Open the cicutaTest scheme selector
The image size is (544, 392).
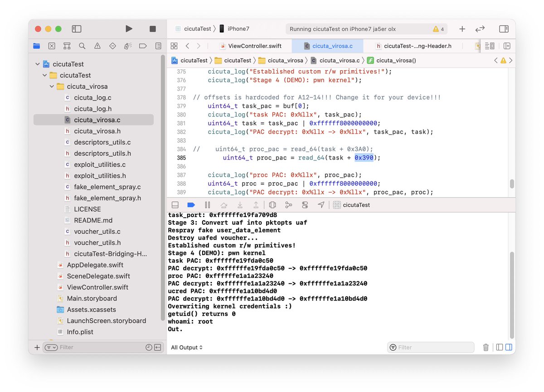194,29
